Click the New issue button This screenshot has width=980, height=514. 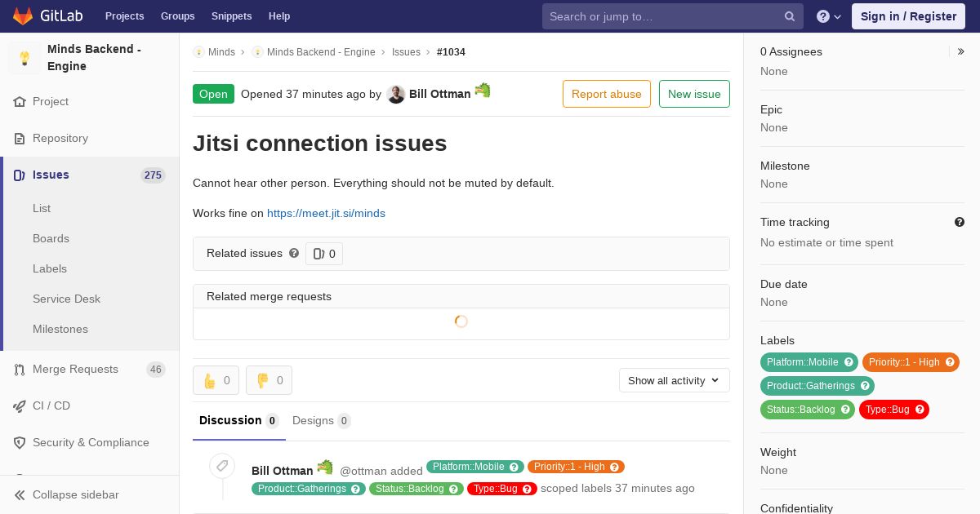tap(694, 94)
